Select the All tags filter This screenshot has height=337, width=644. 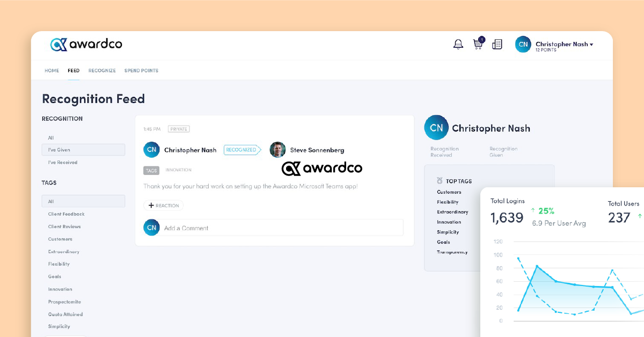83,202
